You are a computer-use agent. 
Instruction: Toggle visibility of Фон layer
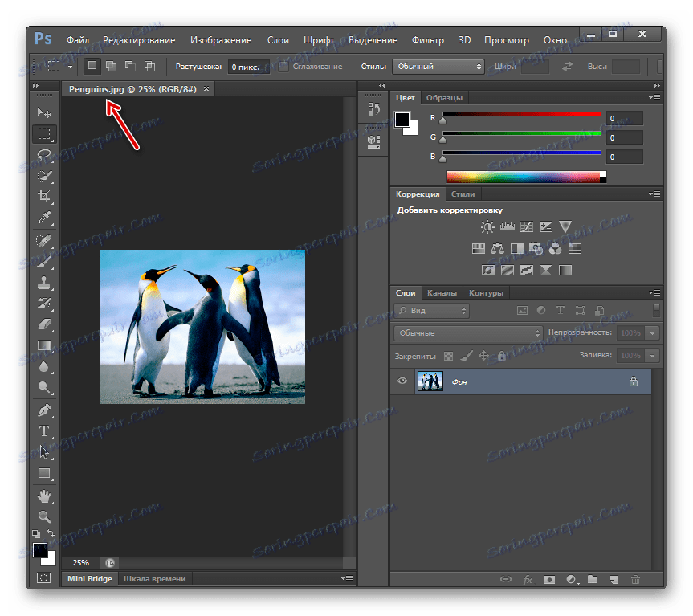[402, 381]
